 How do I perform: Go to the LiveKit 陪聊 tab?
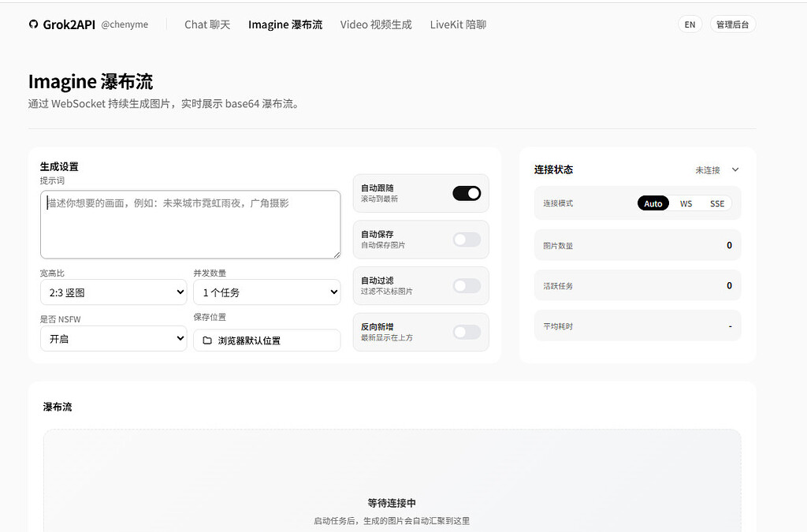458,24
